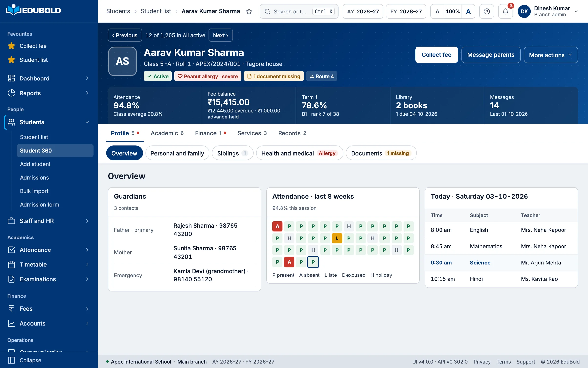
Task: Open the AY 2026–27 year selector
Action: click(x=363, y=11)
